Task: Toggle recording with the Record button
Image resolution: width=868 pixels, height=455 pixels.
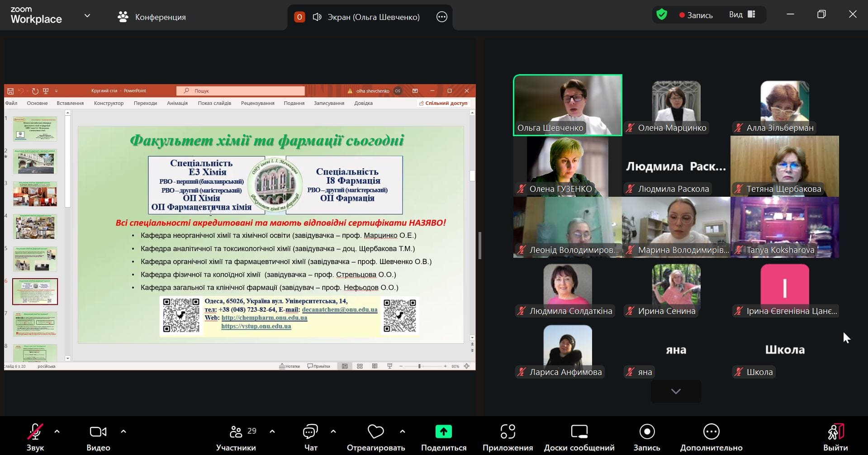Action: tap(647, 432)
